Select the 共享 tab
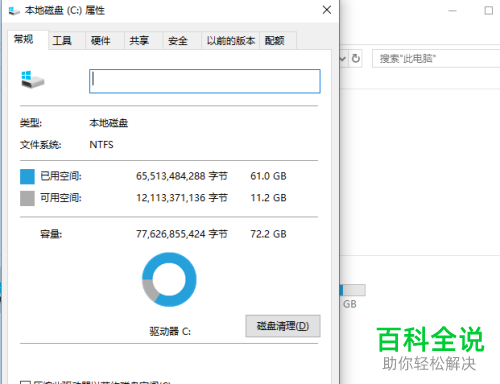 (x=144, y=41)
